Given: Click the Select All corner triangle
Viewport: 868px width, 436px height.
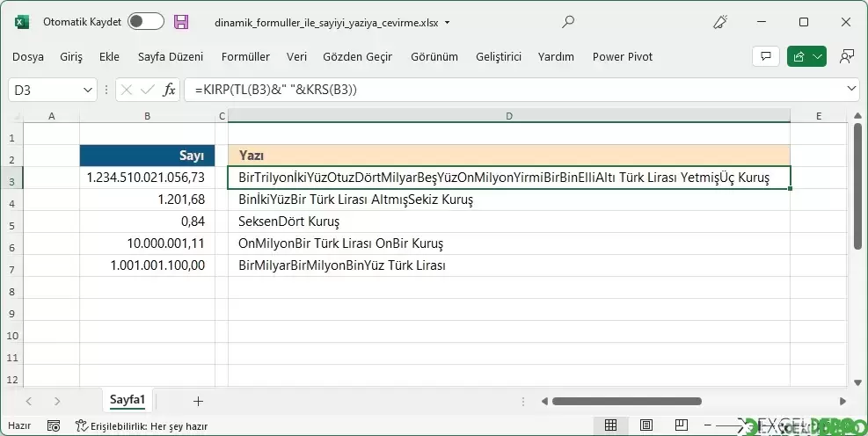Looking at the screenshot, I should [x=16, y=116].
